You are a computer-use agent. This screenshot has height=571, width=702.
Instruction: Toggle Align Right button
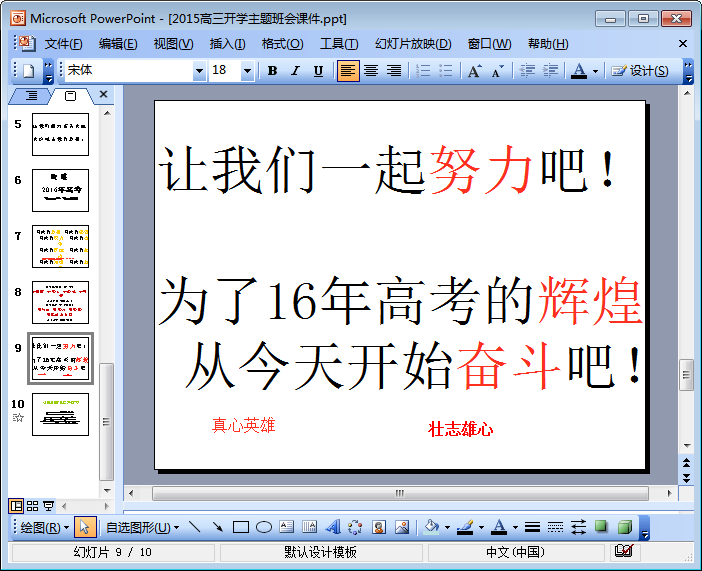(394, 71)
